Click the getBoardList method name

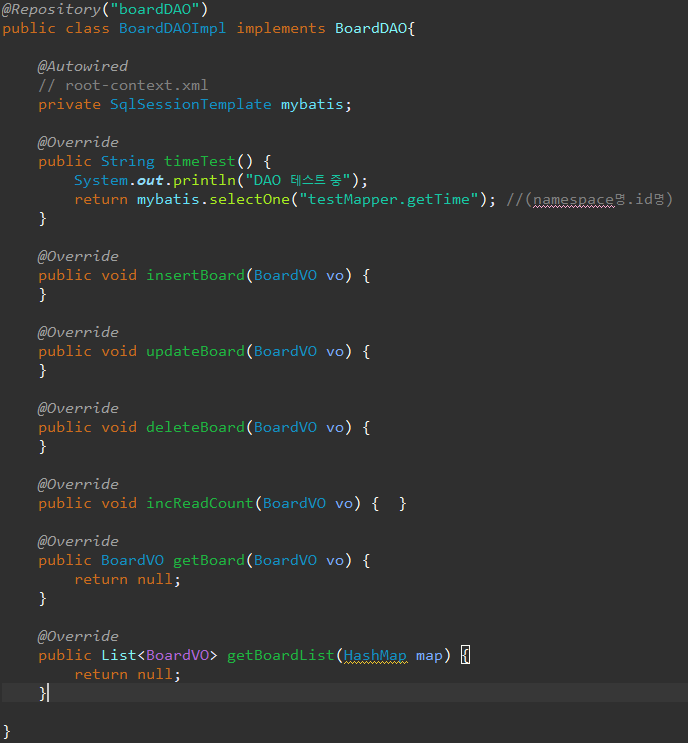[x=281, y=655]
